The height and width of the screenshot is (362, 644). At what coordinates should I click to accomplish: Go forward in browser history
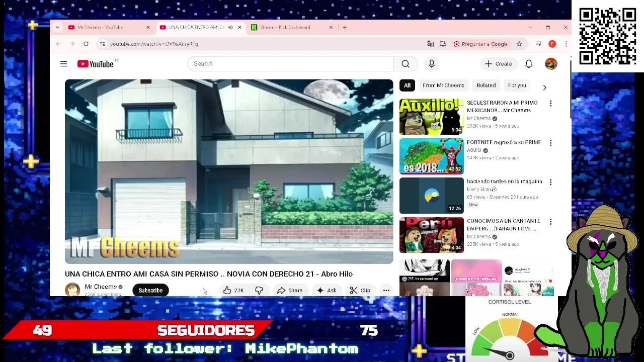(72, 44)
